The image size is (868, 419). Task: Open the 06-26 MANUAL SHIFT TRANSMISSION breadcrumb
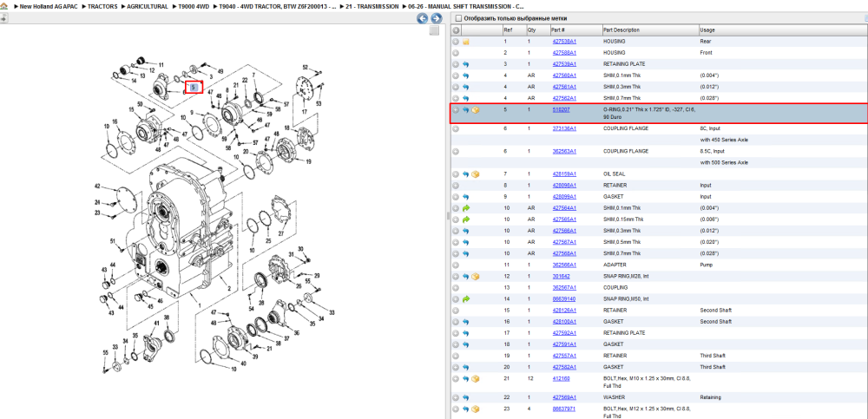point(467,6)
